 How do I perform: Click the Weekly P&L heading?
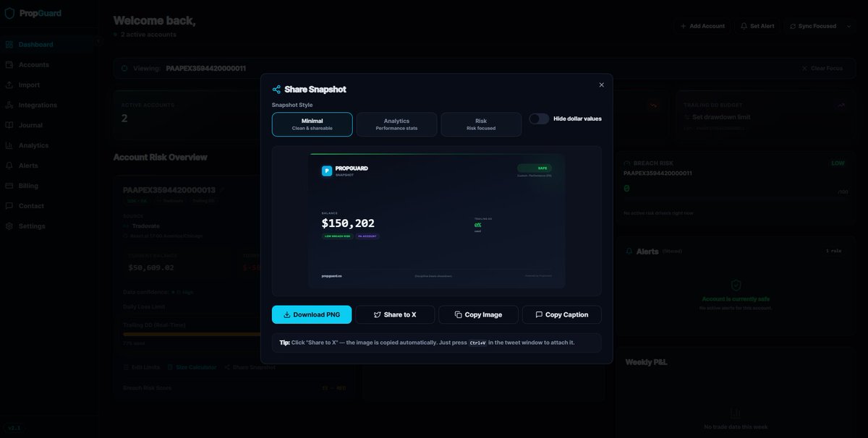pos(646,362)
